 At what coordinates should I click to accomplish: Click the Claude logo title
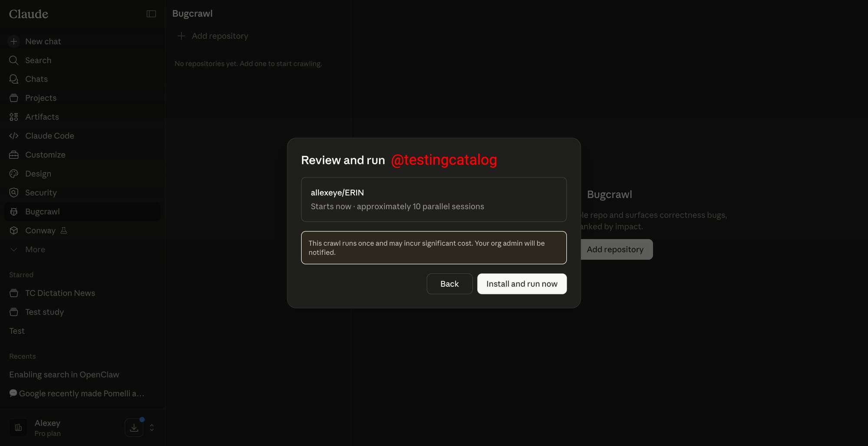pos(29,14)
